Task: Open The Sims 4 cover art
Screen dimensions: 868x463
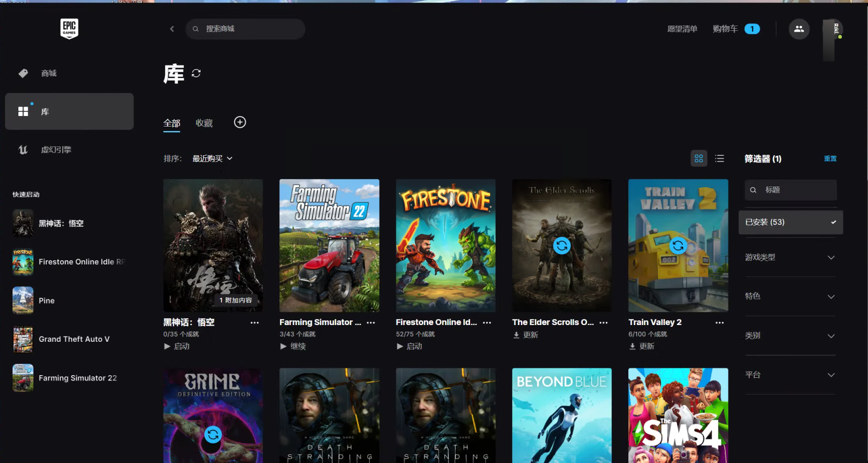Action: click(x=678, y=415)
